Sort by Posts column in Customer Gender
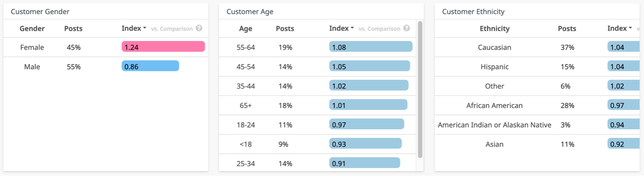644x177 pixels. (x=73, y=28)
